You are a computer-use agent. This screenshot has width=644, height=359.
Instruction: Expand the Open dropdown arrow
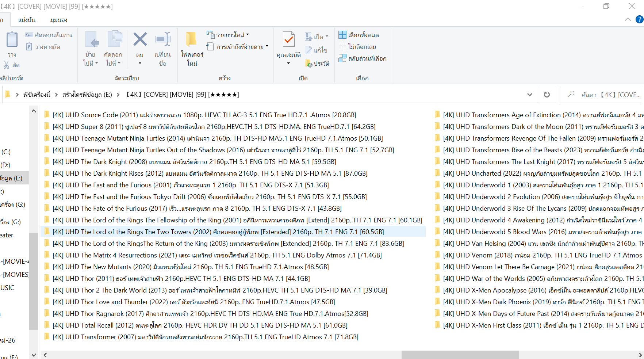tap(327, 37)
